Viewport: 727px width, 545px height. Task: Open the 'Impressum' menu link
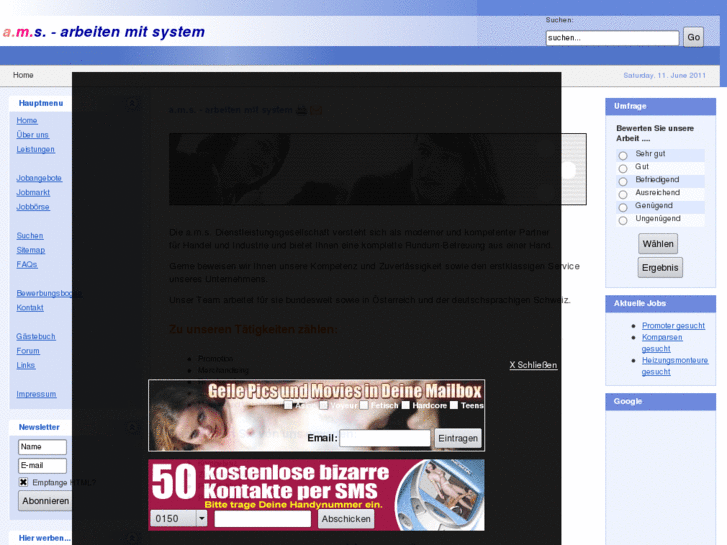coord(36,394)
